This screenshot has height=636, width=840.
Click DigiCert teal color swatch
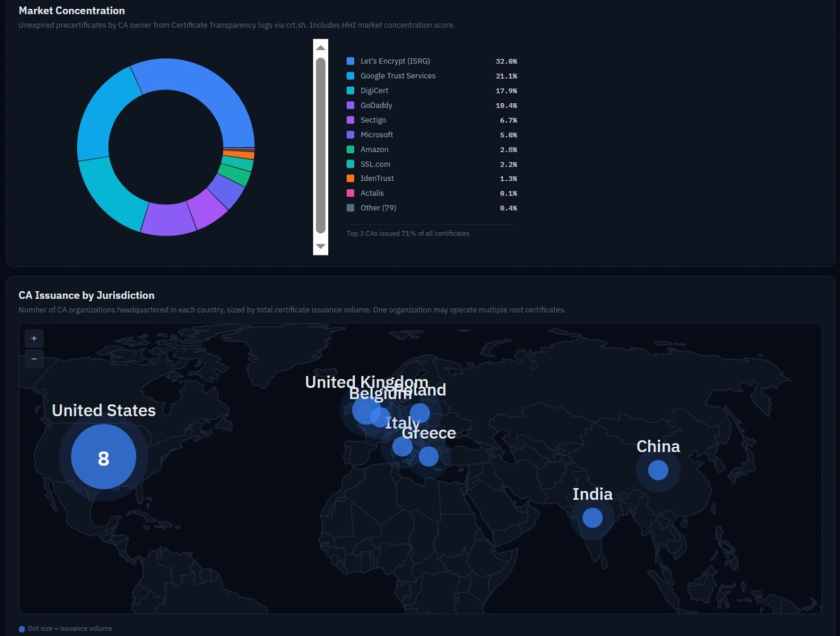coord(350,90)
